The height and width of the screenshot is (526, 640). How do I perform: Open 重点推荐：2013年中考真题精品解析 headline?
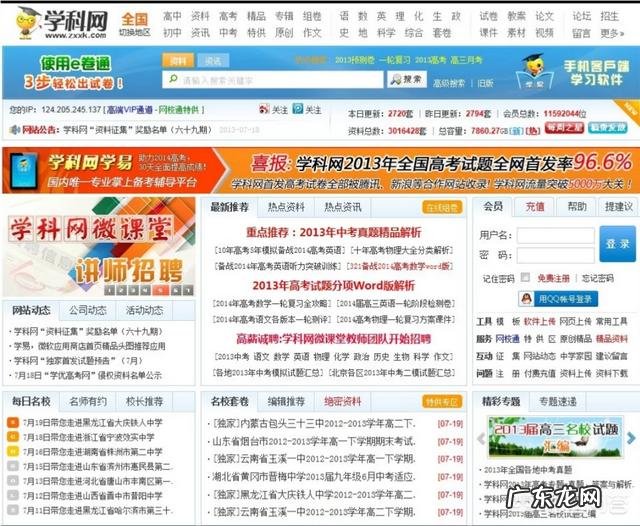pos(333,232)
